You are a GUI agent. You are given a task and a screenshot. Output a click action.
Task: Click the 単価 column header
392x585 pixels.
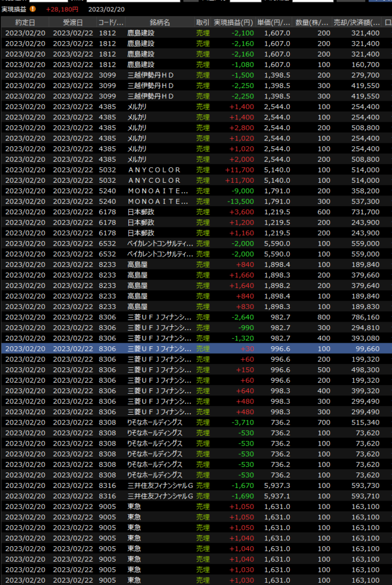click(274, 22)
